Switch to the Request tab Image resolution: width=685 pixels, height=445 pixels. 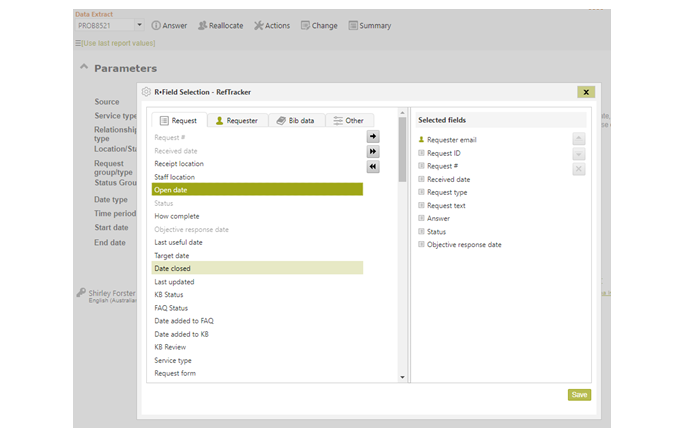179,121
